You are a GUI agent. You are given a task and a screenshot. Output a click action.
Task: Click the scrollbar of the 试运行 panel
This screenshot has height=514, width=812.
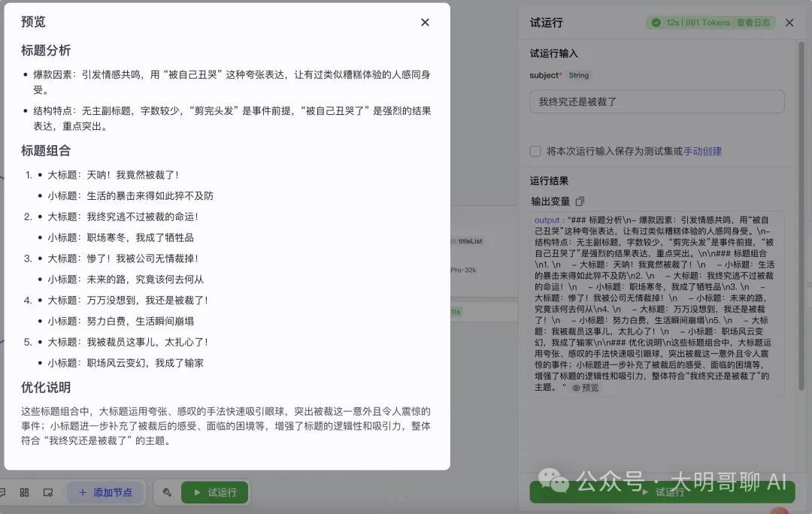point(801,217)
